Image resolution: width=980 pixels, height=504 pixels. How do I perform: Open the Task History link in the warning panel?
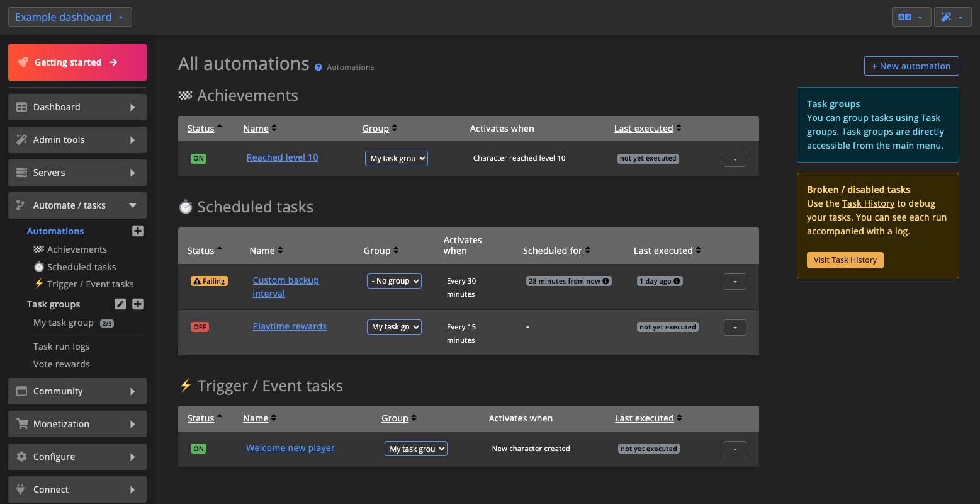point(869,203)
